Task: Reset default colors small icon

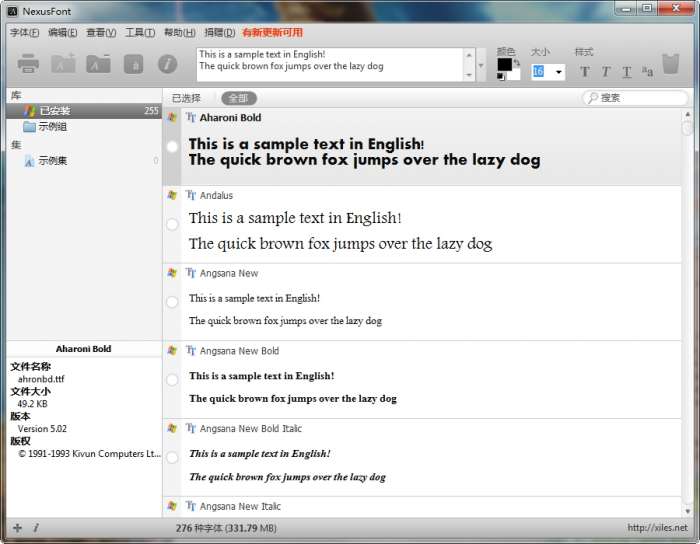Action: 501,77
